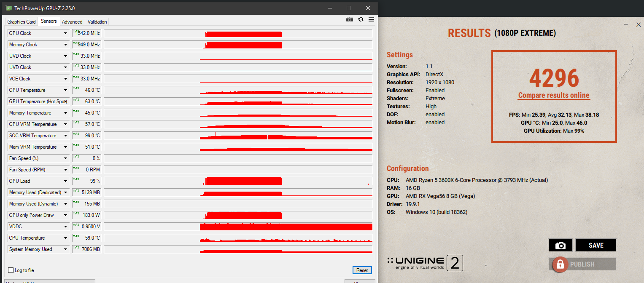Click the 1920 x 1080 resolution value
The image size is (644, 283).
pyautogui.click(x=440, y=83)
